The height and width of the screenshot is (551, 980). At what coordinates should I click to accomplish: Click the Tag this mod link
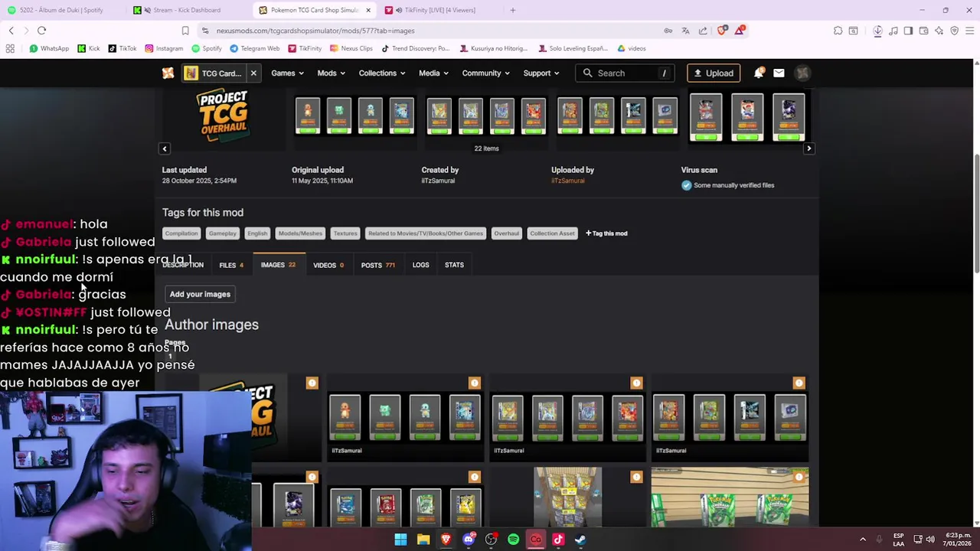pyautogui.click(x=606, y=233)
